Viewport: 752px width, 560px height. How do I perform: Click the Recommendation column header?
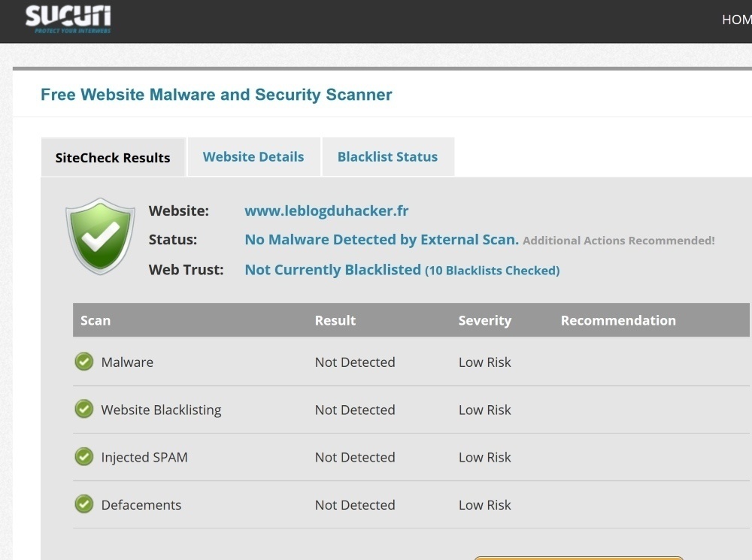[x=619, y=320]
